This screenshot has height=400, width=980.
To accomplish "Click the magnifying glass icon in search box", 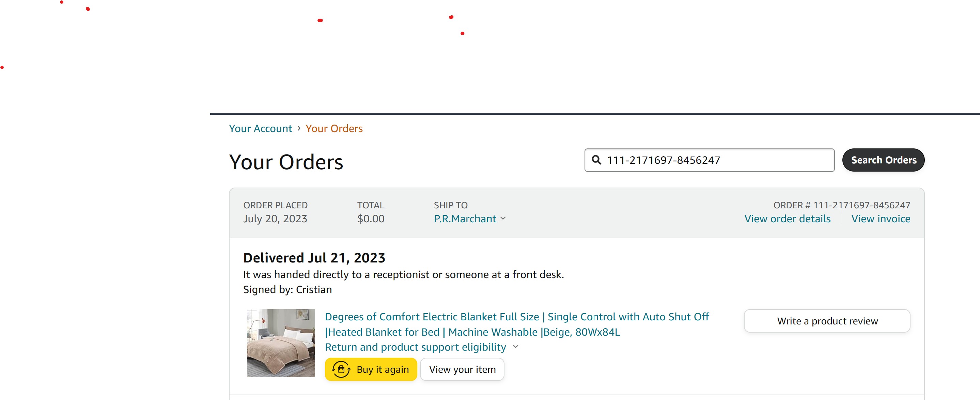I will pos(596,160).
